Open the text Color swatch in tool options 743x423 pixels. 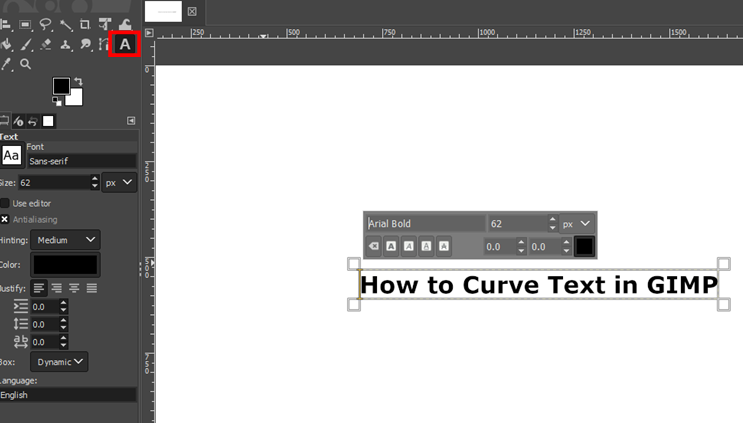click(65, 265)
